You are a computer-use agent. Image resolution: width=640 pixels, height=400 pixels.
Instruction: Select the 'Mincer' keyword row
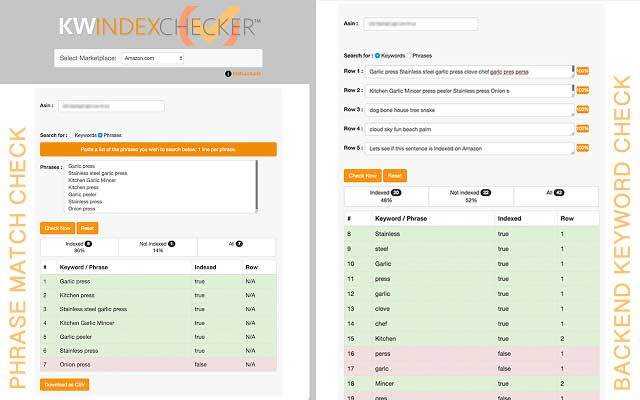(472, 384)
